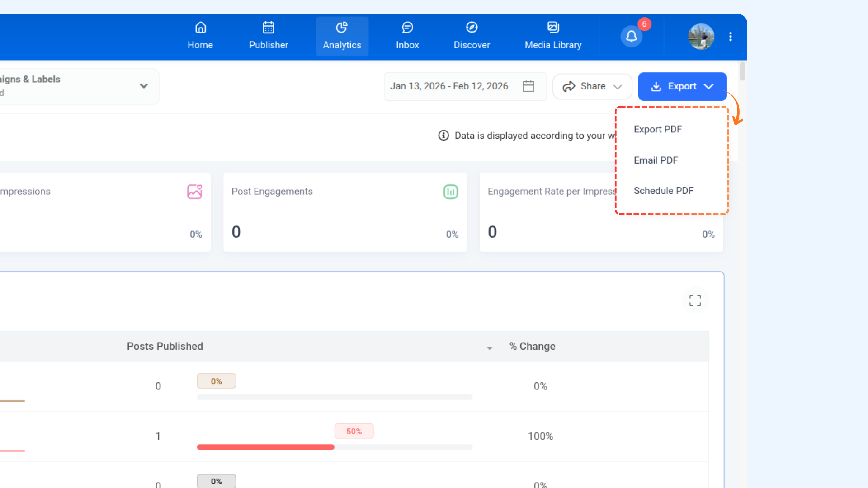This screenshot has width=868, height=488.
Task: Open the Home navigation icon
Action: click(200, 28)
